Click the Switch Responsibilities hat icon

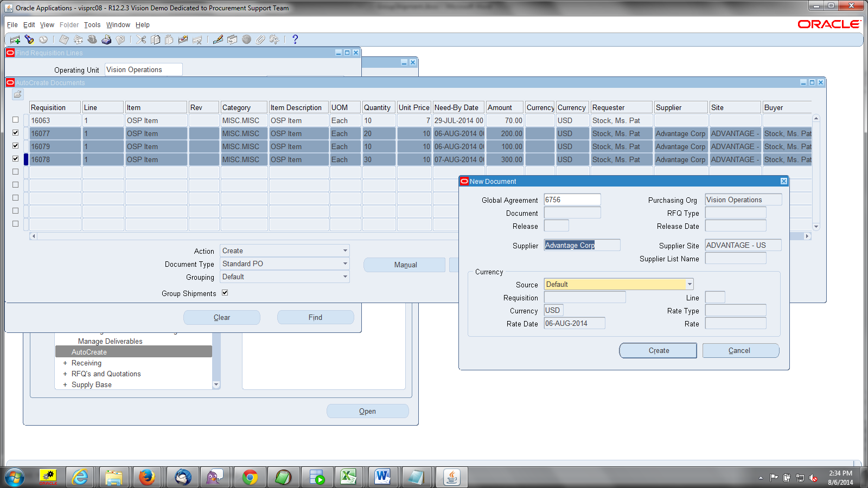tap(92, 40)
